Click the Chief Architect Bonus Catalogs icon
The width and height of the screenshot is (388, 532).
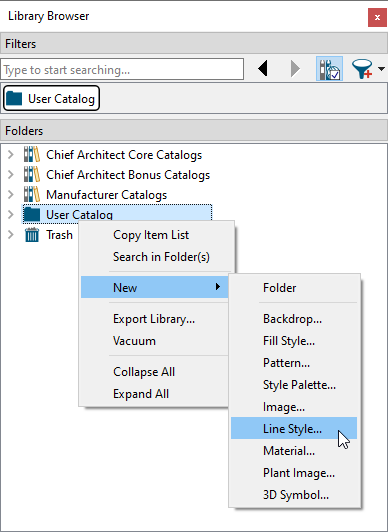(x=32, y=174)
